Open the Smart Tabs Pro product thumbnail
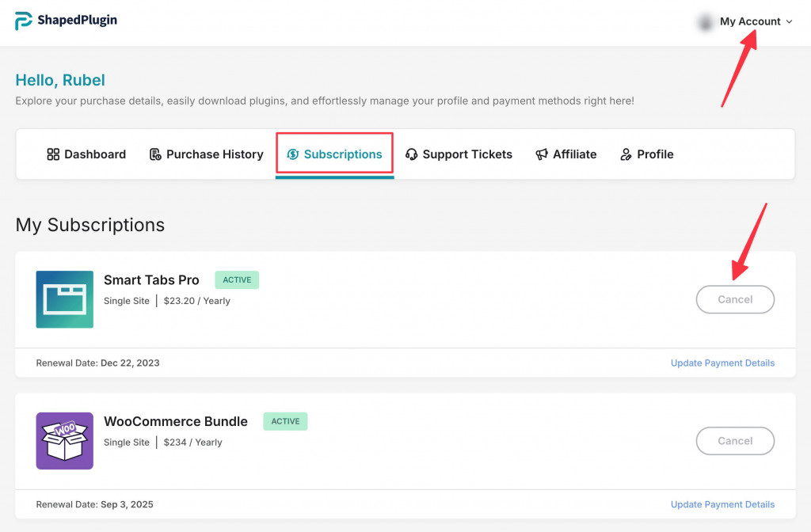Viewport: 811px width, 532px height. click(65, 299)
